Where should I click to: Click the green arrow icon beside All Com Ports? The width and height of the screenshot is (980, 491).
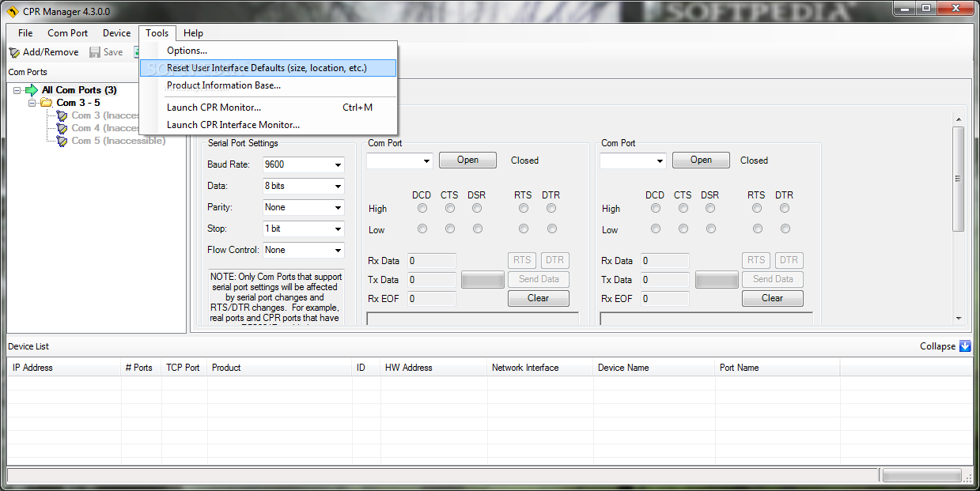click(32, 90)
